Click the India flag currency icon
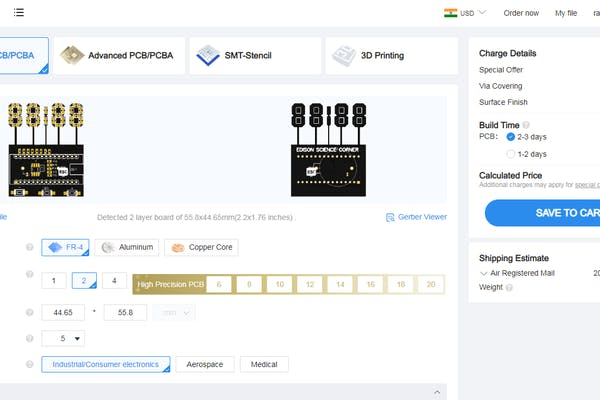Viewport: 600px width, 400px height. pyautogui.click(x=450, y=13)
